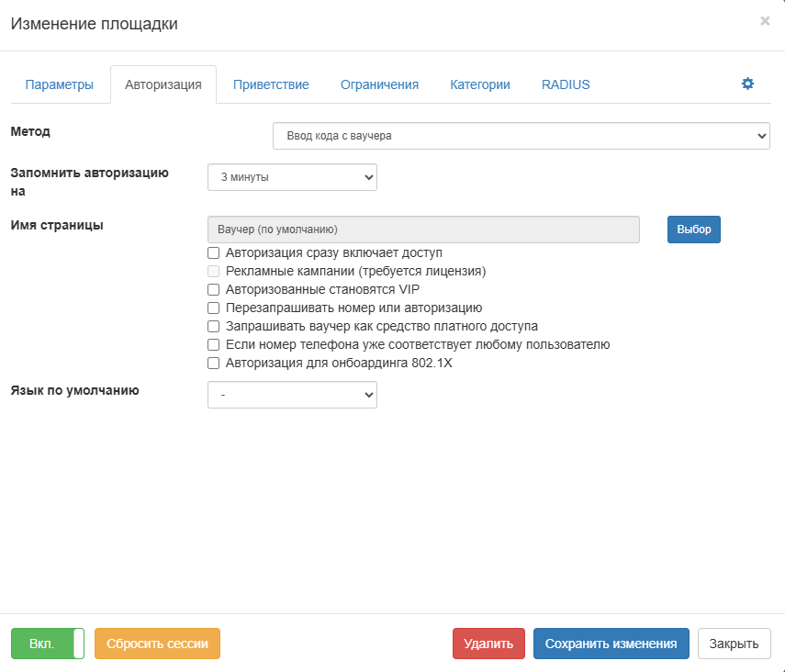Expand 'Запомнить авторизацию на' dropdown
This screenshot has height=672, width=785.
(x=292, y=177)
